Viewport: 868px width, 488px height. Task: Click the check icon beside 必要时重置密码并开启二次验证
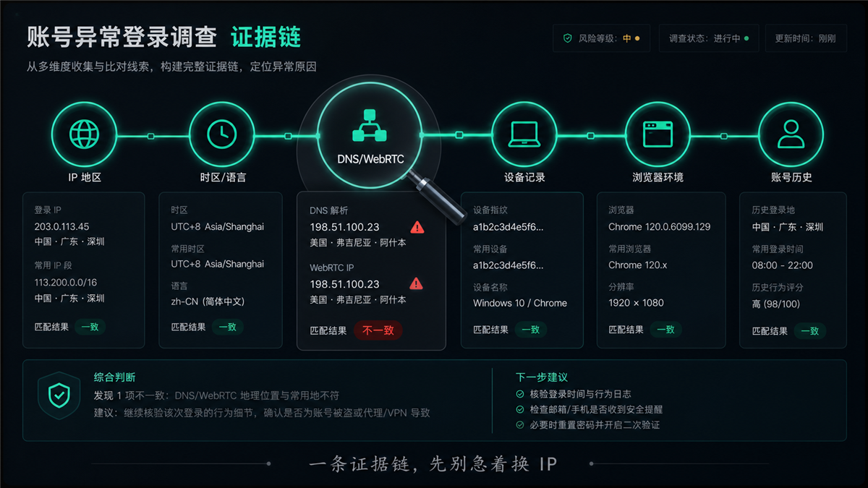coord(520,424)
